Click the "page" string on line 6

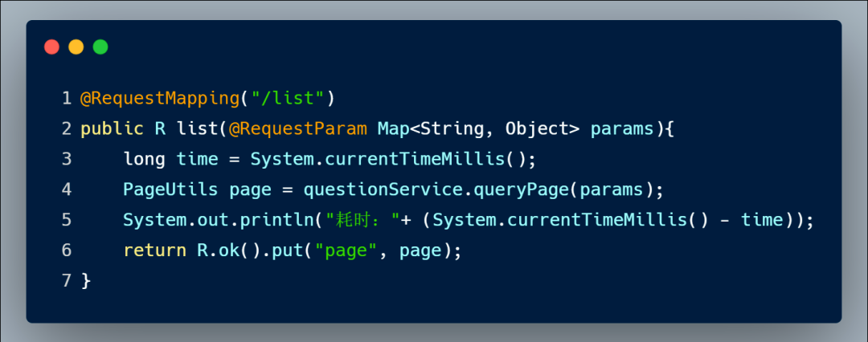[346, 250]
